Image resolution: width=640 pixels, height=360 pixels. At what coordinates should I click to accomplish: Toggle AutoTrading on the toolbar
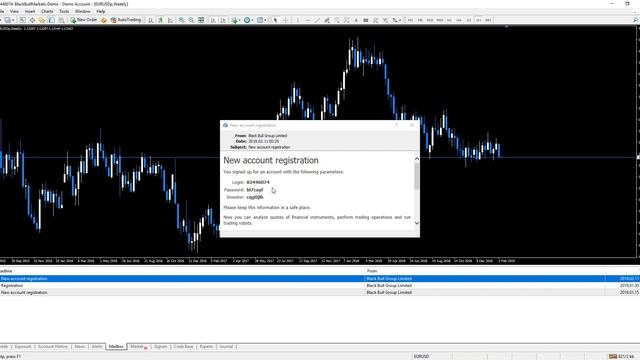coord(126,20)
